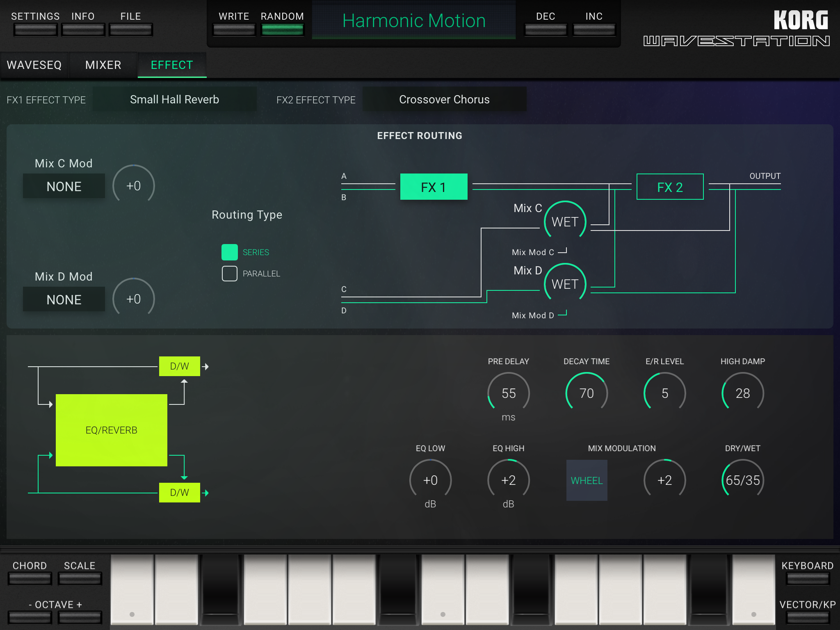Screen dimensions: 840x630
Task: Open the SETTINGS button
Action: pyautogui.click(x=35, y=30)
